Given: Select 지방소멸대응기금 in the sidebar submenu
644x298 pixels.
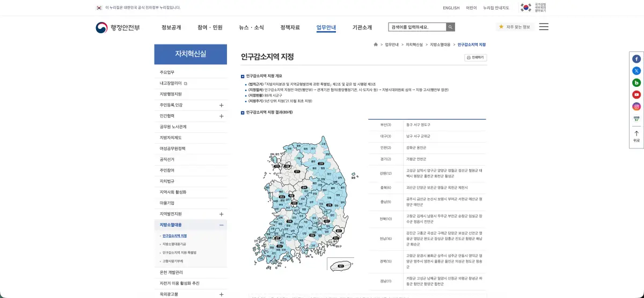Looking at the screenshot, I should pyautogui.click(x=174, y=244).
